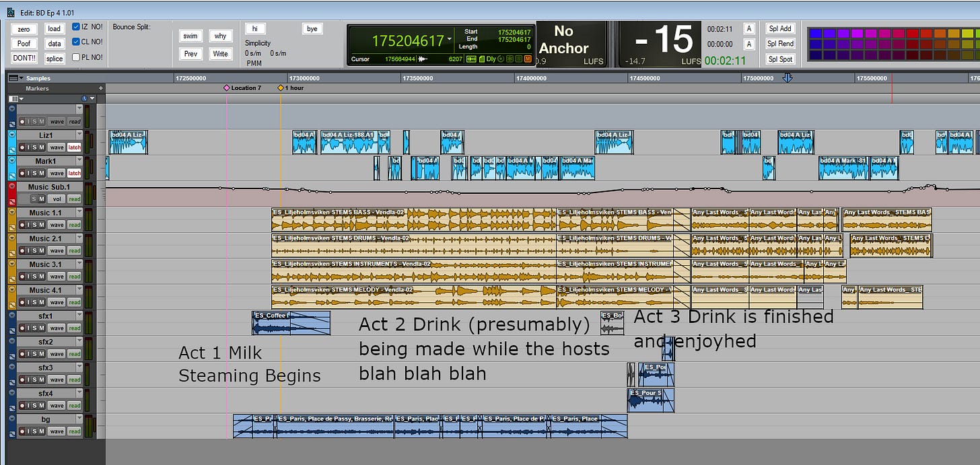Click the Write button
980x465 pixels.
(220, 54)
